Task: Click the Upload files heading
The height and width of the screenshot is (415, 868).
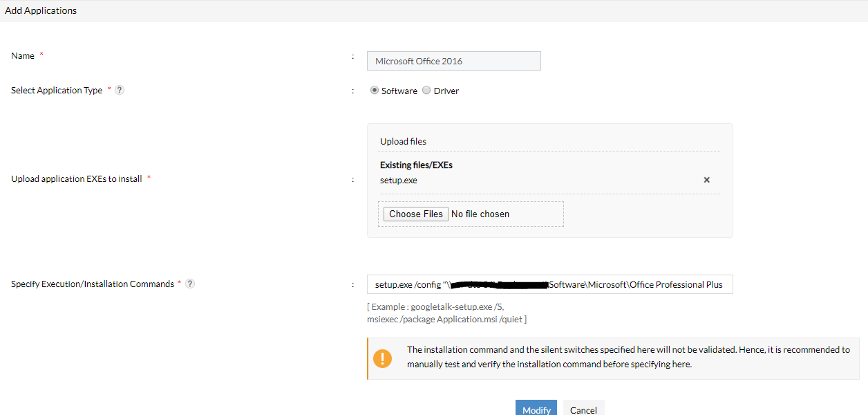Action: point(403,141)
